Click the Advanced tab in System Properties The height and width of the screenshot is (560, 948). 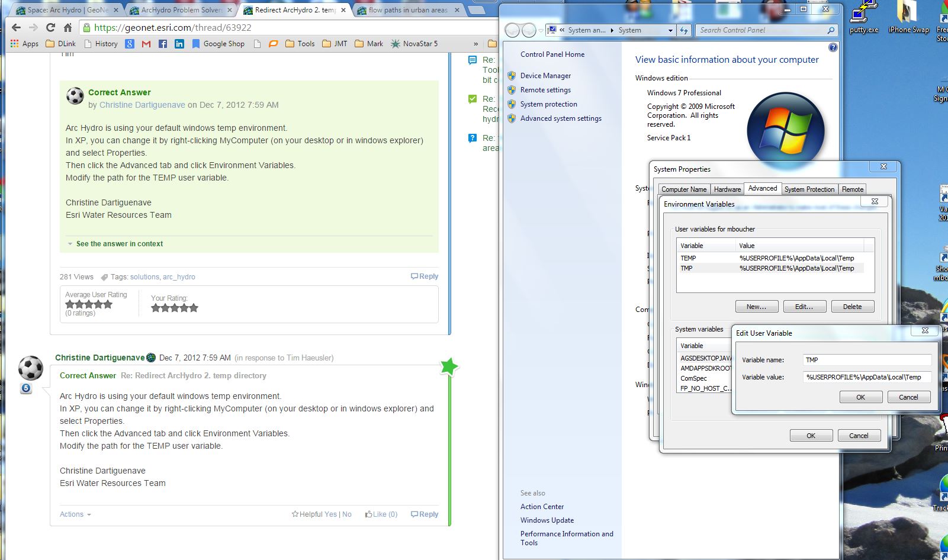click(763, 188)
